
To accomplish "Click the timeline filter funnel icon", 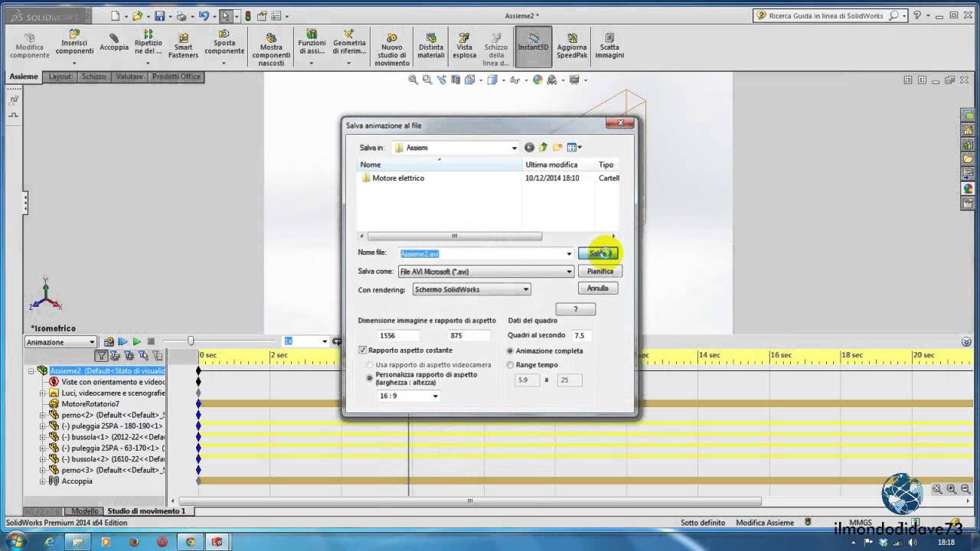I will [x=101, y=356].
